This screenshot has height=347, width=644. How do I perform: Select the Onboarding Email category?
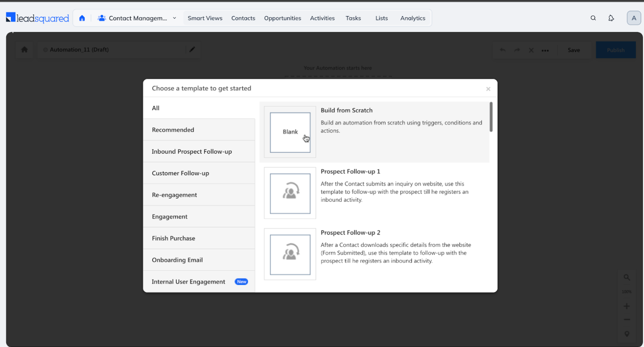click(199, 260)
